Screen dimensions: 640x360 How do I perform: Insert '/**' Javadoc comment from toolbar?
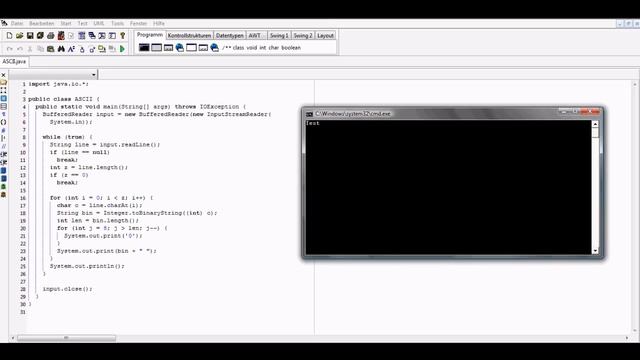(227, 48)
